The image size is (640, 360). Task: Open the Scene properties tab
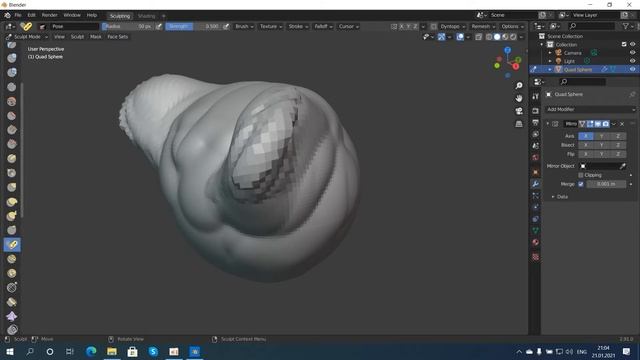coord(536,146)
